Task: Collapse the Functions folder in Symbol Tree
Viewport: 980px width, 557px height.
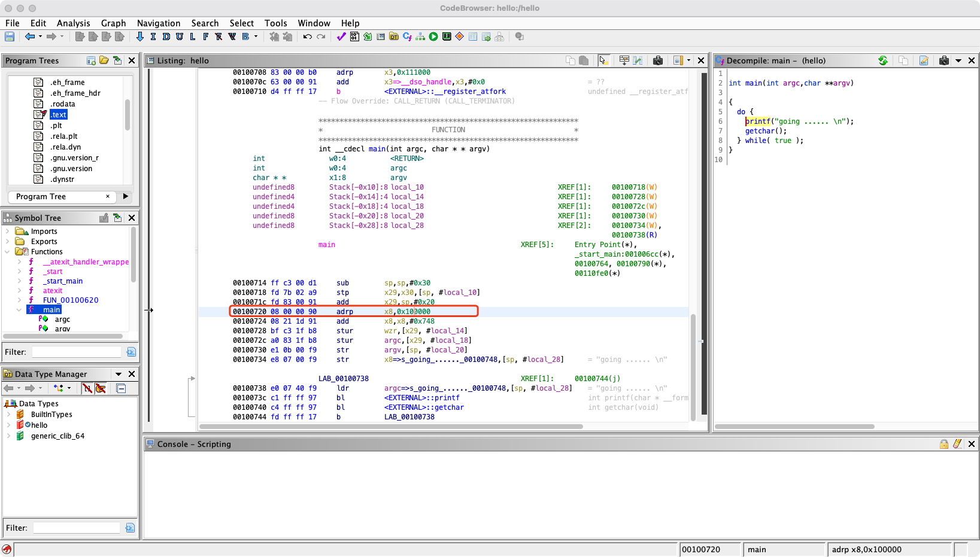Action: coord(8,252)
